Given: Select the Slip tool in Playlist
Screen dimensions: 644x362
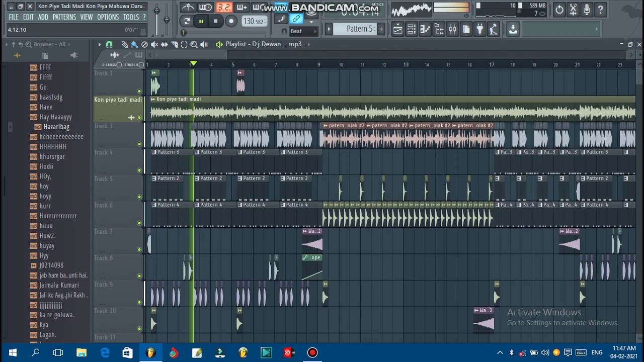Looking at the screenshot, I should (164, 44).
